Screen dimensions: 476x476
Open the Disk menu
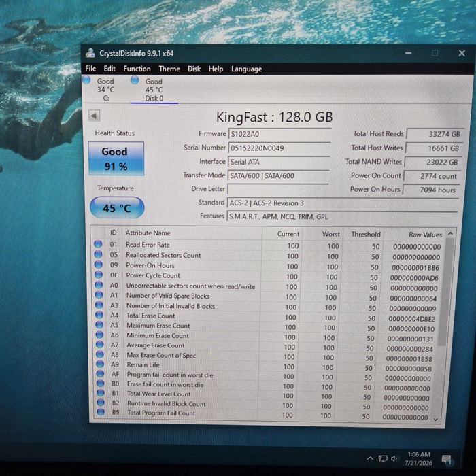pyautogui.click(x=194, y=69)
